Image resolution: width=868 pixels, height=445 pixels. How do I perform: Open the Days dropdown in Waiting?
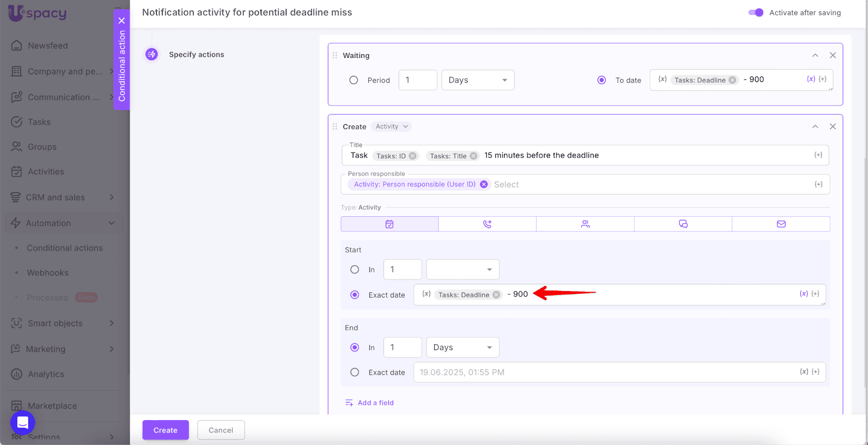tap(477, 80)
